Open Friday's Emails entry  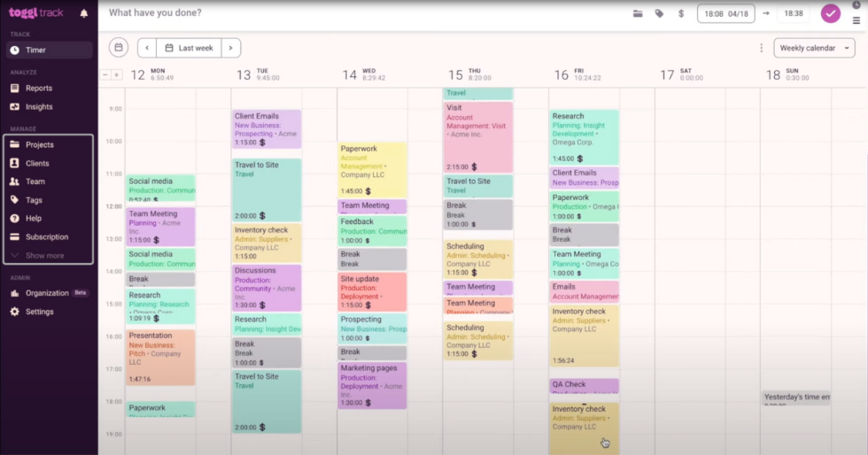[x=584, y=291]
